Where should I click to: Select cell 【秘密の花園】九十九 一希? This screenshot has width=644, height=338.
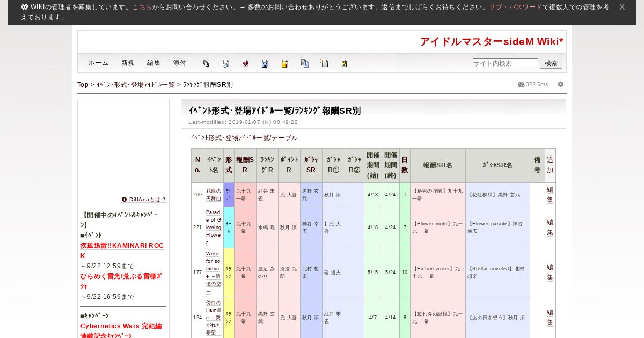(438, 195)
